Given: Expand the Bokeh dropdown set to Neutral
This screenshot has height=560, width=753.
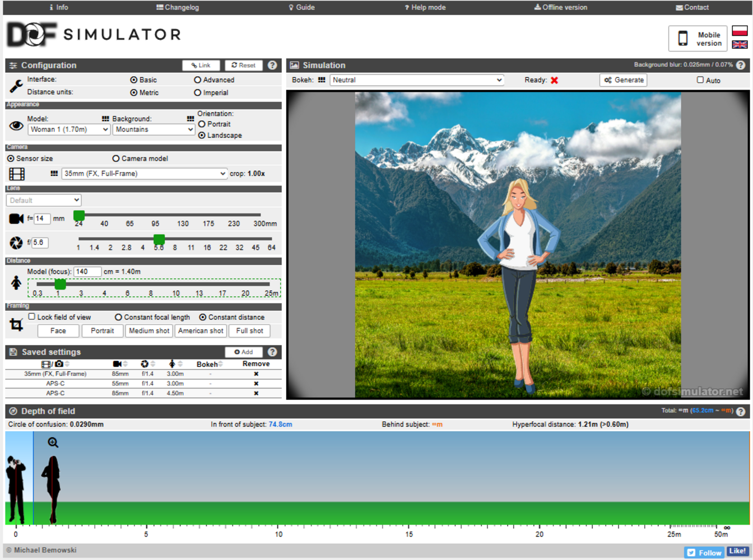Looking at the screenshot, I should (x=417, y=80).
